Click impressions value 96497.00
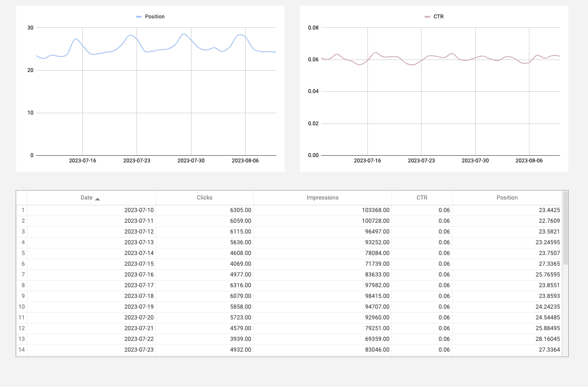This screenshot has width=588, height=387. coord(377,231)
